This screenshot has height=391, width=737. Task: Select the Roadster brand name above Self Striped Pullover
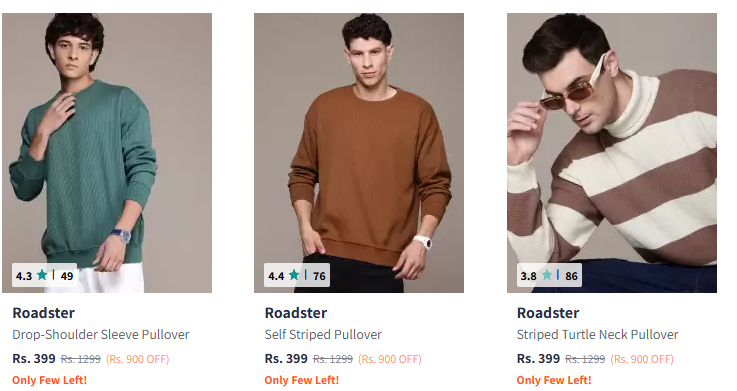[x=296, y=313]
